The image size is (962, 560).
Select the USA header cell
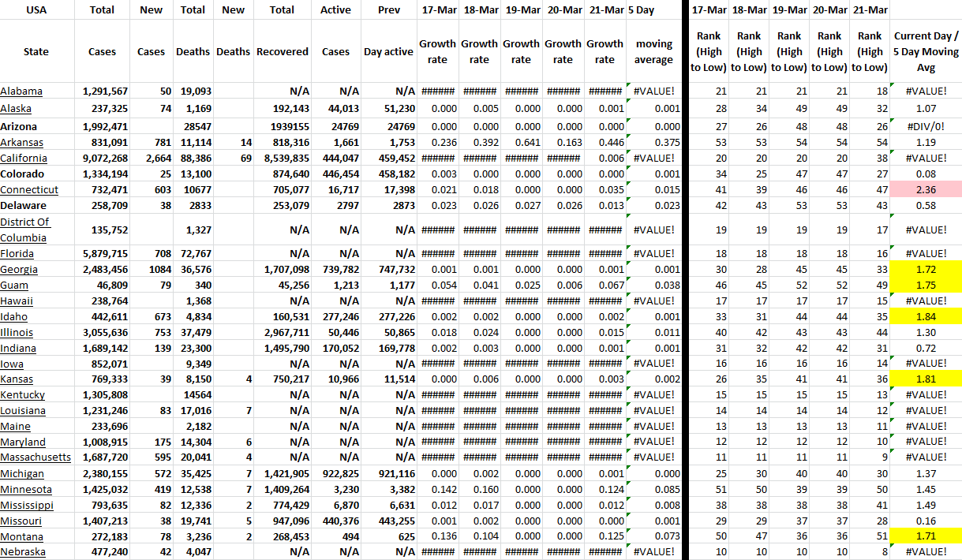tap(36, 10)
